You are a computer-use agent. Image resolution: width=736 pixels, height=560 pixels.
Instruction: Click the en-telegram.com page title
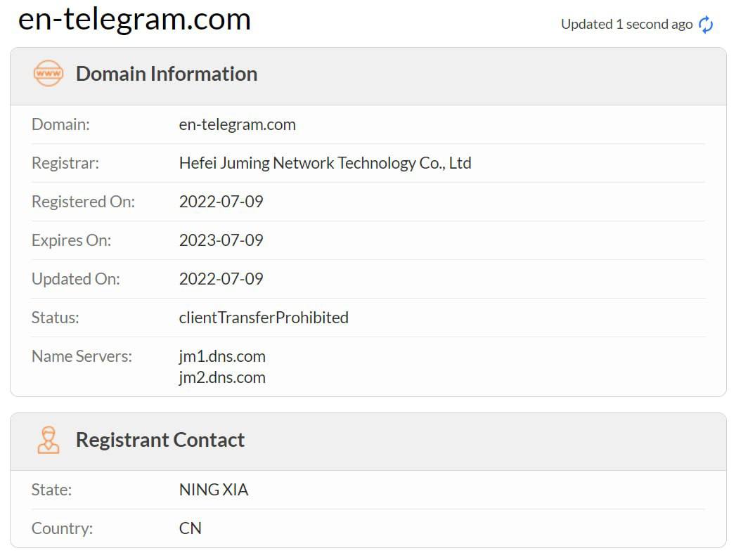(x=134, y=19)
